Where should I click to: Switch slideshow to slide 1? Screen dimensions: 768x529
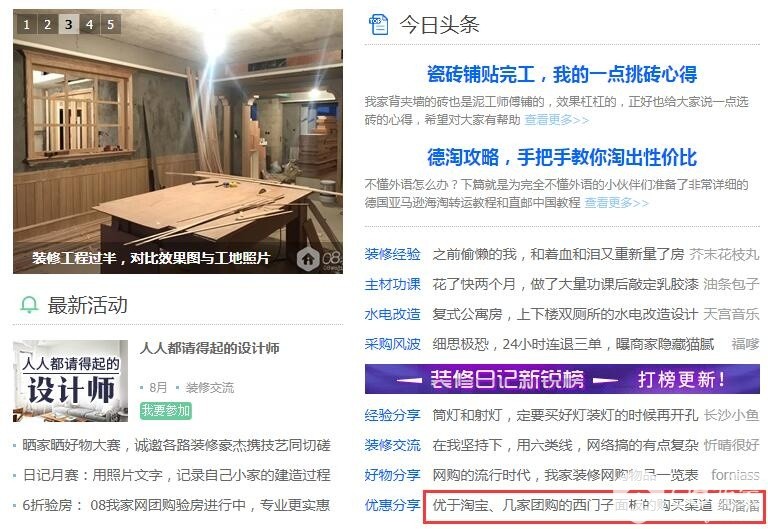pyautogui.click(x=26, y=24)
